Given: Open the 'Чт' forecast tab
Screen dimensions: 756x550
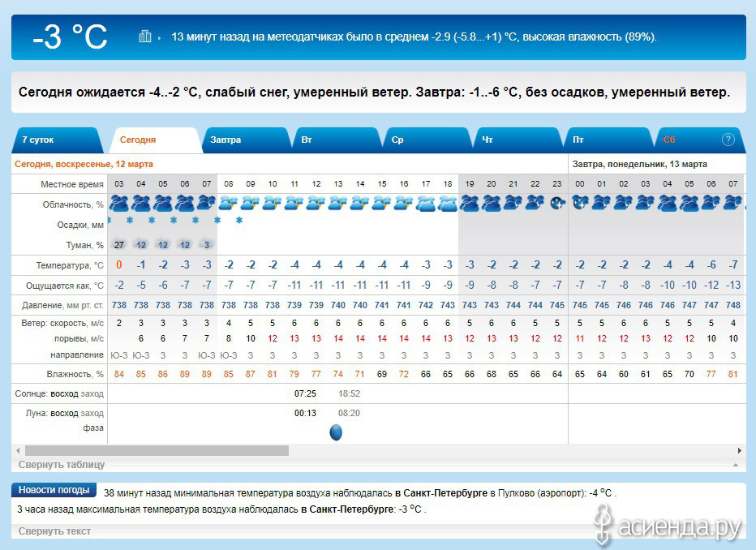Looking at the screenshot, I should (x=518, y=140).
